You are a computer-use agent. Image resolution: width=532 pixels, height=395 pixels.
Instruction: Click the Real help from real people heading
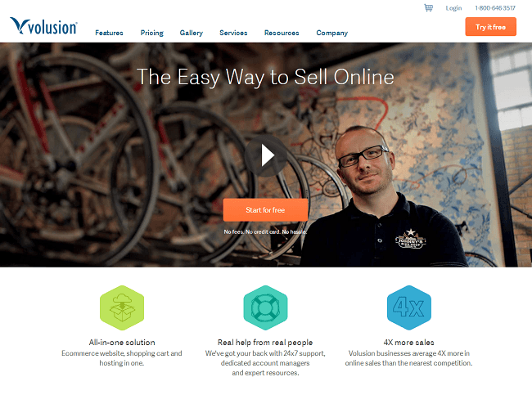[x=265, y=343]
